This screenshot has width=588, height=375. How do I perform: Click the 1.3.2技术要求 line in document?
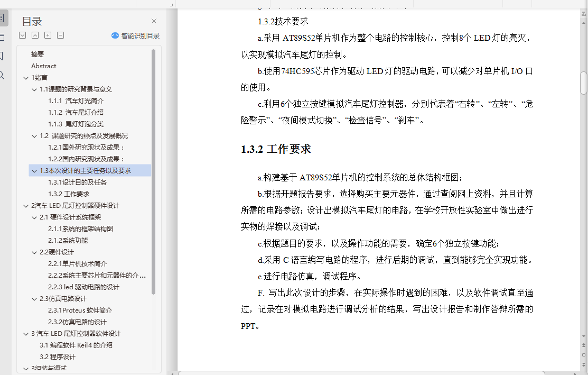(283, 21)
